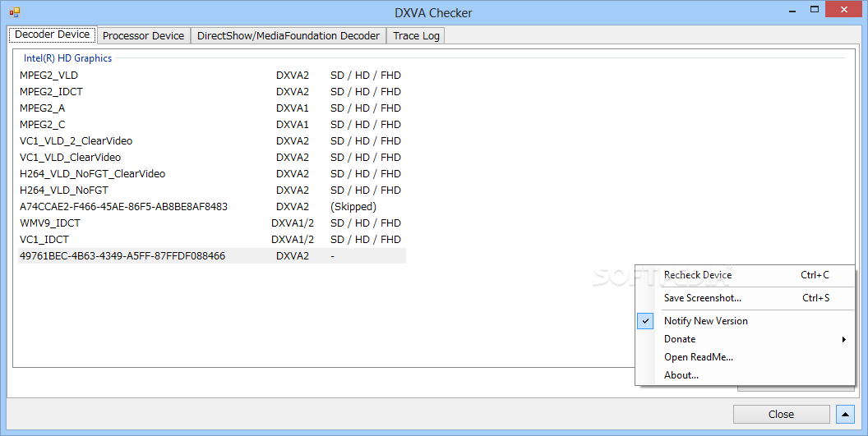Open the Donate menu entry
Viewport: 868px width, 436px height.
coord(745,339)
